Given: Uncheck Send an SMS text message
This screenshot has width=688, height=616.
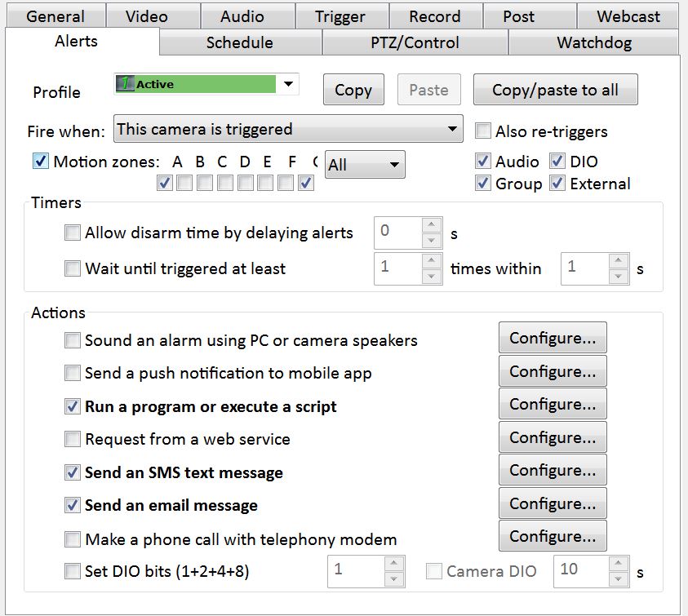Looking at the screenshot, I should coord(73,472).
